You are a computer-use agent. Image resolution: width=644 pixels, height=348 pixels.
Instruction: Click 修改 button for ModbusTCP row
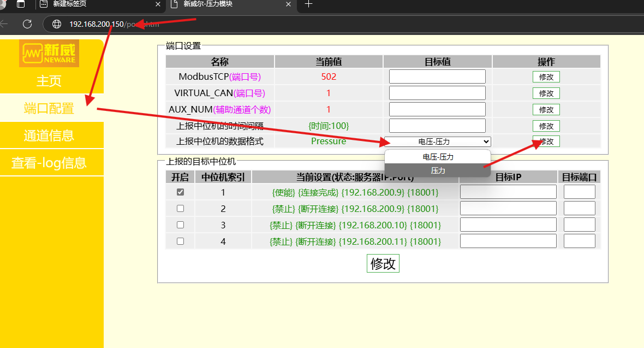[x=546, y=77]
